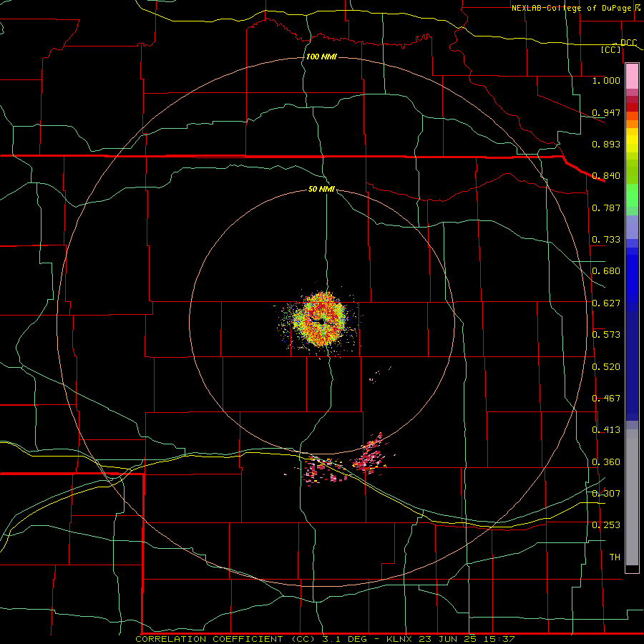Click the 50 NMI range ring label
The width and height of the screenshot is (644, 644).
pyautogui.click(x=321, y=190)
